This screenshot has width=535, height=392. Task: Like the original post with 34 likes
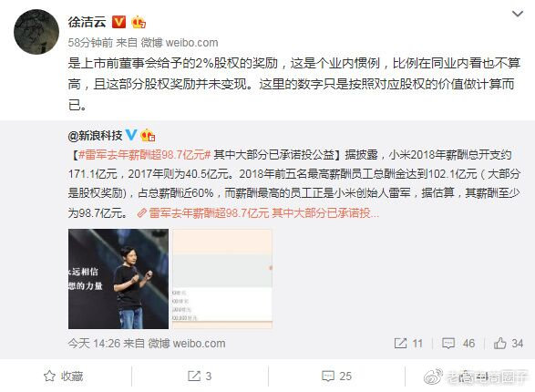(508, 343)
